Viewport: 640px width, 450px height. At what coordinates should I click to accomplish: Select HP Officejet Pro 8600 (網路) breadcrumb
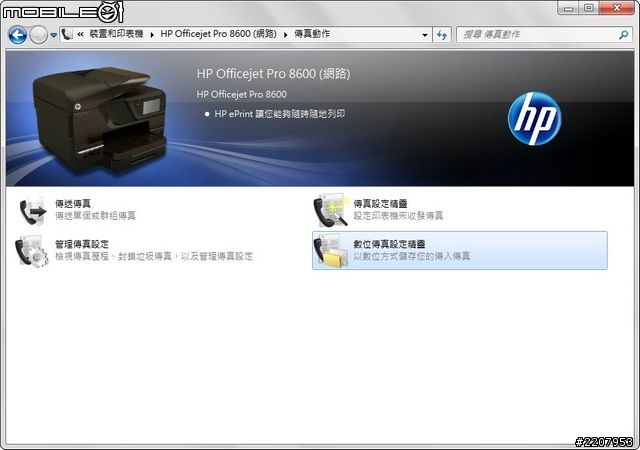coord(218,34)
